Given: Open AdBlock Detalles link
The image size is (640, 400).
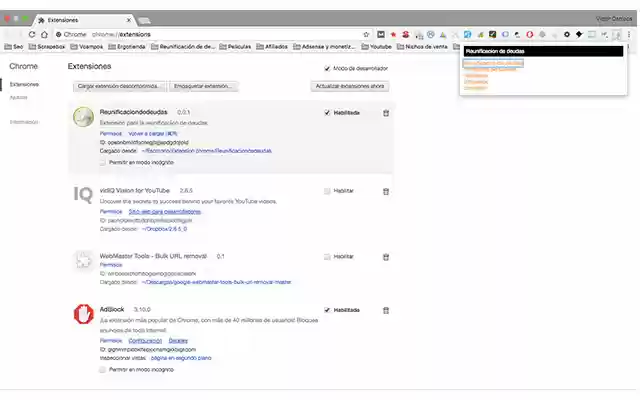Looking at the screenshot, I should point(178,341).
